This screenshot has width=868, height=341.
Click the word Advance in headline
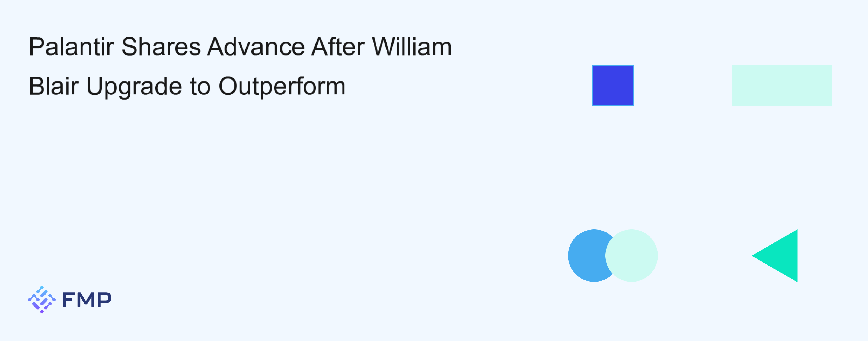click(x=256, y=47)
